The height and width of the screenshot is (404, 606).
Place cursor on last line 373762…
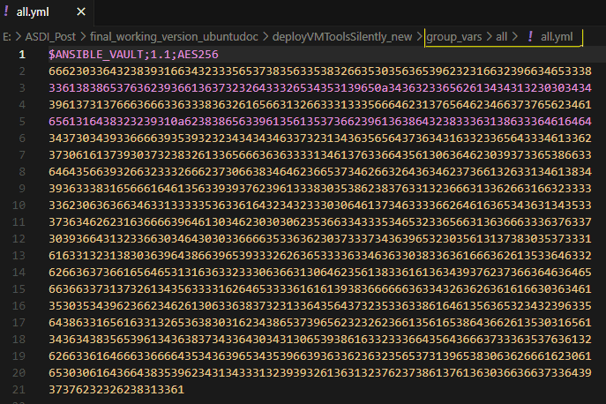point(116,390)
